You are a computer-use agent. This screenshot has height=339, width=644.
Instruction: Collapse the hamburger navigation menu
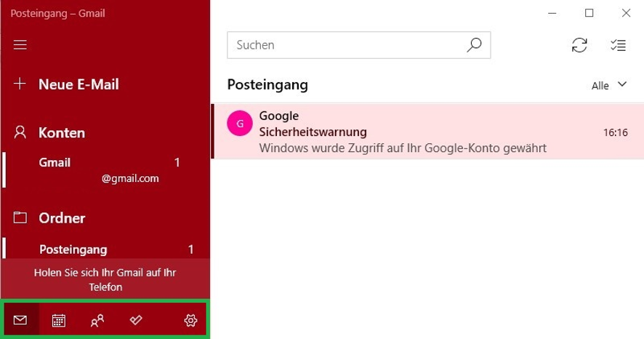(20, 45)
